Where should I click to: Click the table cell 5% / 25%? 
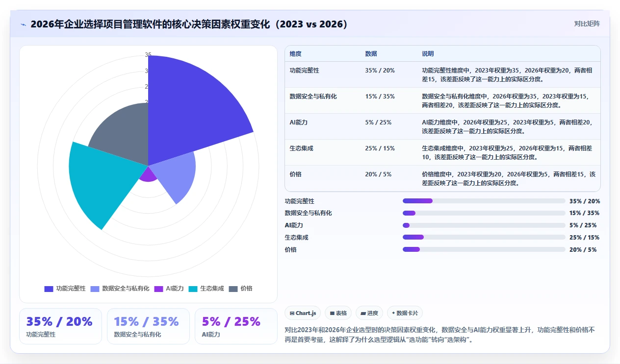tap(378, 122)
